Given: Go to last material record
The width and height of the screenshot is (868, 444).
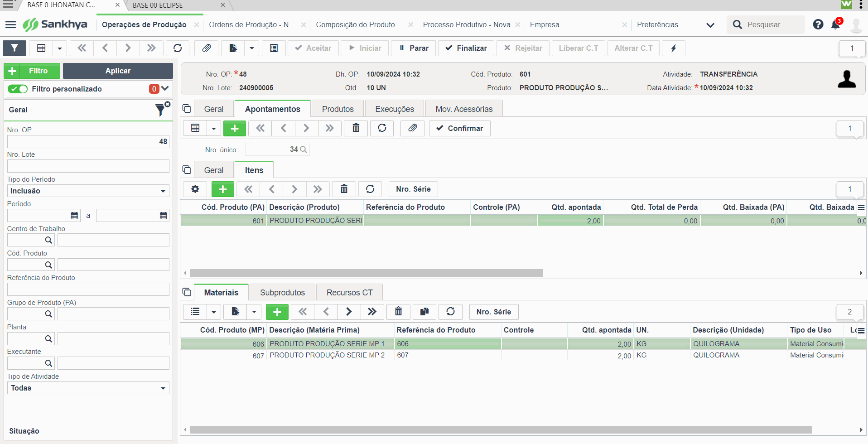Looking at the screenshot, I should 372,312.
